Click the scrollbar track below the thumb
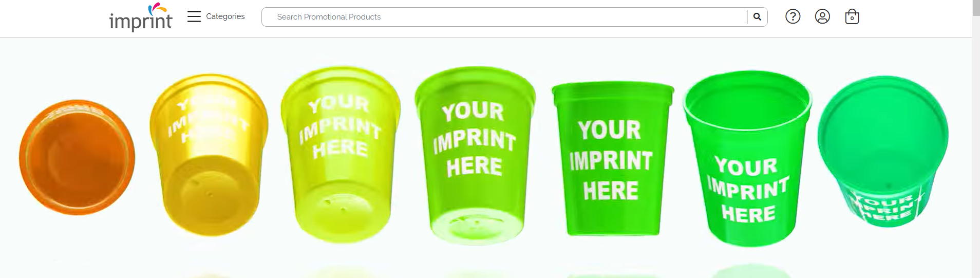 tap(976, 149)
